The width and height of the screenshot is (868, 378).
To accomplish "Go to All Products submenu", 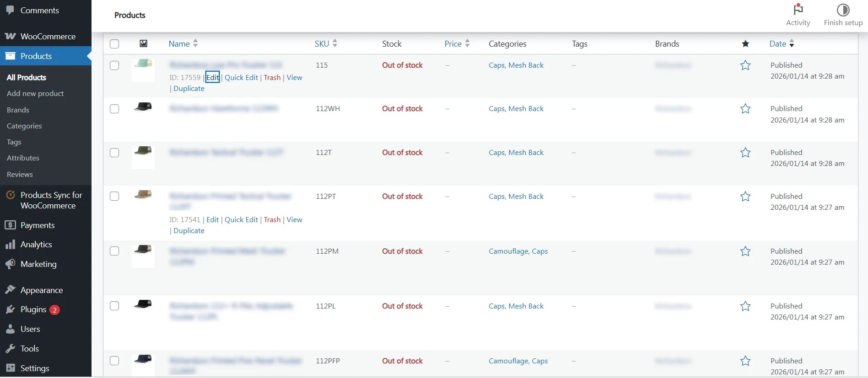I will tap(27, 77).
